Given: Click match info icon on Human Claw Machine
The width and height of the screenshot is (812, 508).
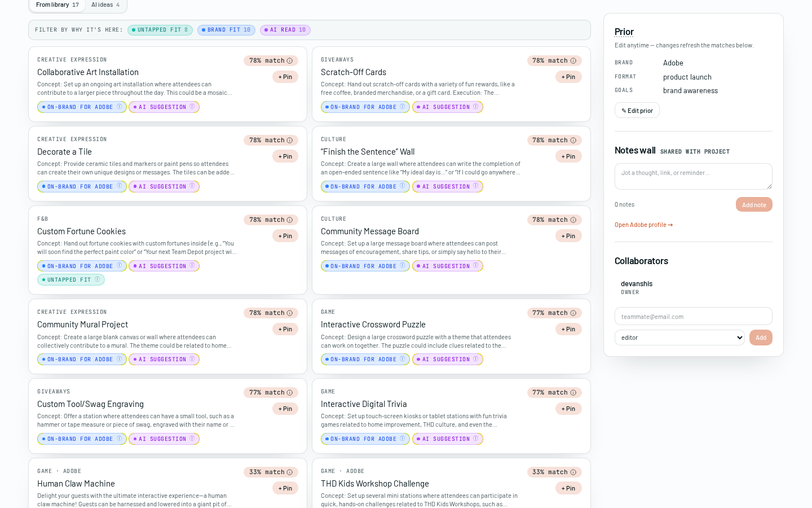Looking at the screenshot, I should [x=290, y=472].
